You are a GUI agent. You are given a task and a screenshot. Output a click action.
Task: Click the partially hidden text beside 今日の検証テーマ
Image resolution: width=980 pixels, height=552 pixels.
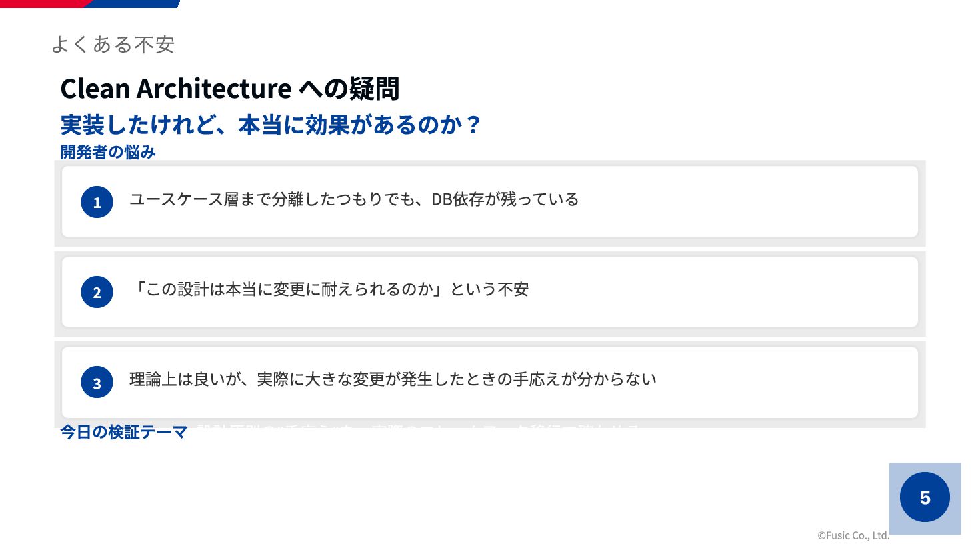click(419, 426)
